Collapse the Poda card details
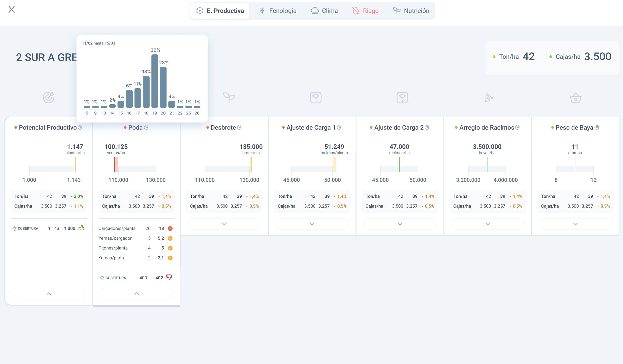Screen dimensions: 623x364 tap(137, 294)
